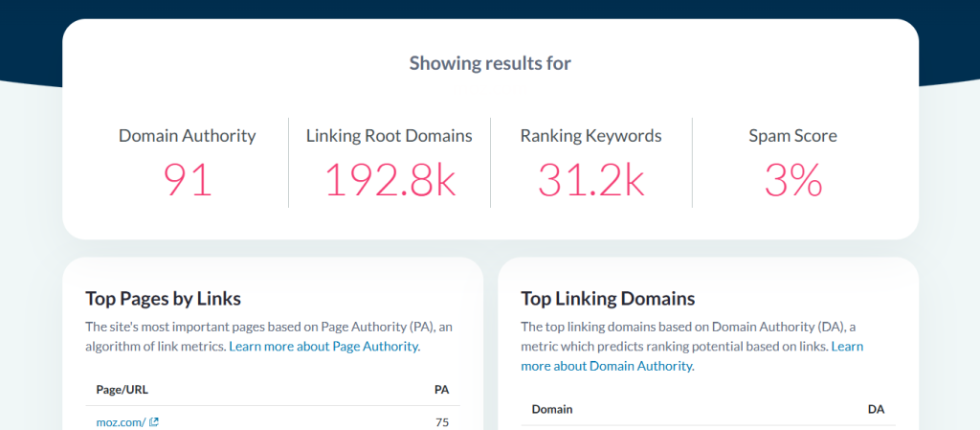Click the 192.8k Linking Root Domains value
Viewport: 980px width, 430px height.
coord(390,180)
